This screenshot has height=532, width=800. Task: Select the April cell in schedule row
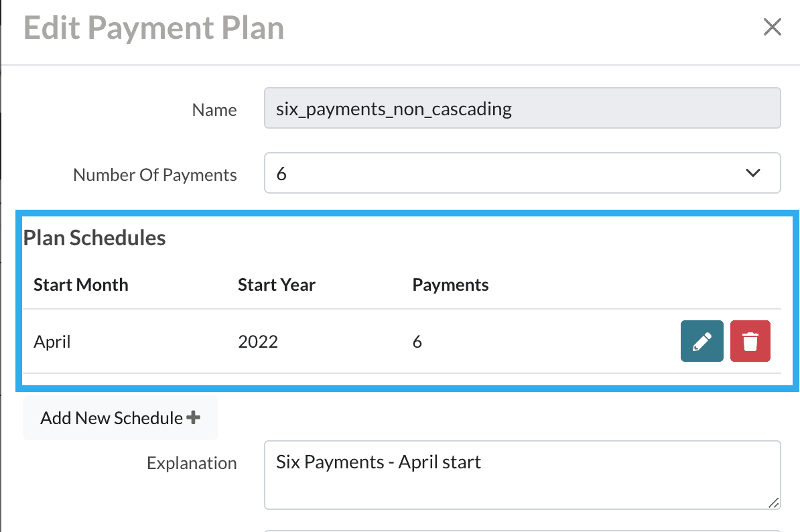tap(52, 342)
